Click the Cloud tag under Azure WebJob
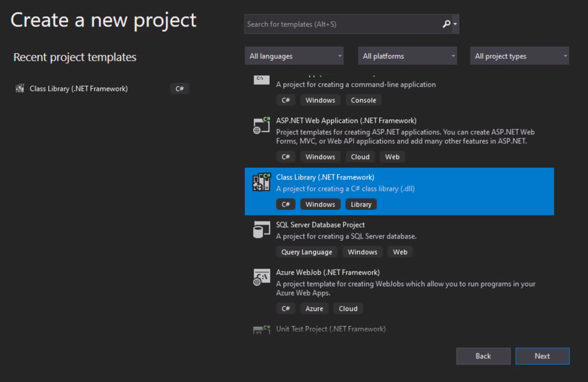Image resolution: width=588 pixels, height=382 pixels. (x=348, y=309)
